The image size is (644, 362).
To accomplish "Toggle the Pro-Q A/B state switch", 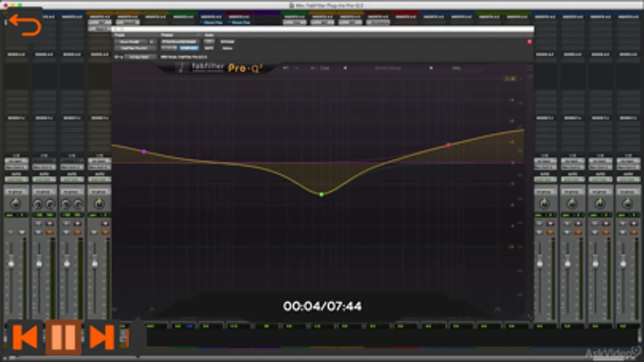I will point(313,68).
